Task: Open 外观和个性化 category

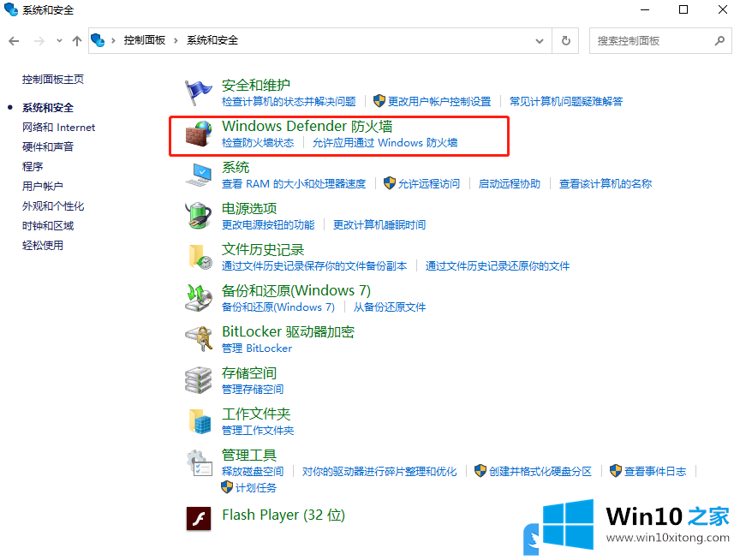Action: (x=53, y=206)
